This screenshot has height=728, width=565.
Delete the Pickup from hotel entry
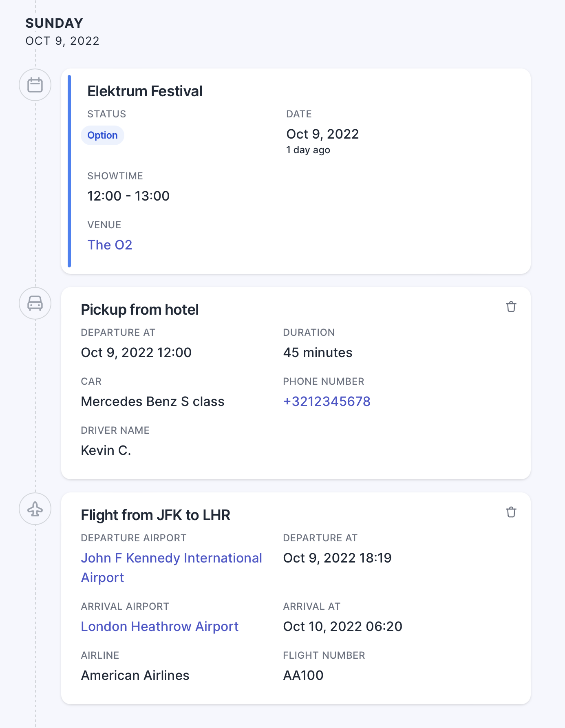(x=511, y=307)
